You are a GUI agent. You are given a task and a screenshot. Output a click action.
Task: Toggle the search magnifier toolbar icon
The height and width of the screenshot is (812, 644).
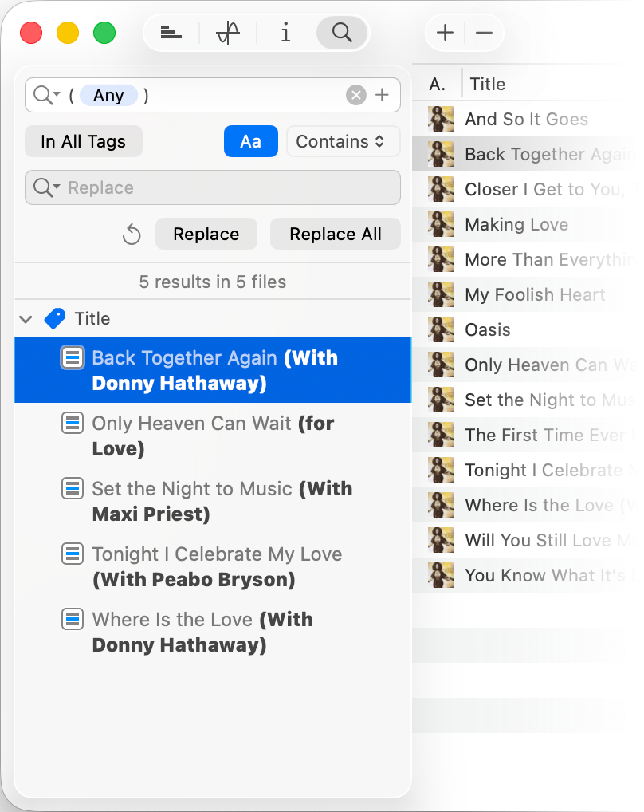(x=342, y=33)
